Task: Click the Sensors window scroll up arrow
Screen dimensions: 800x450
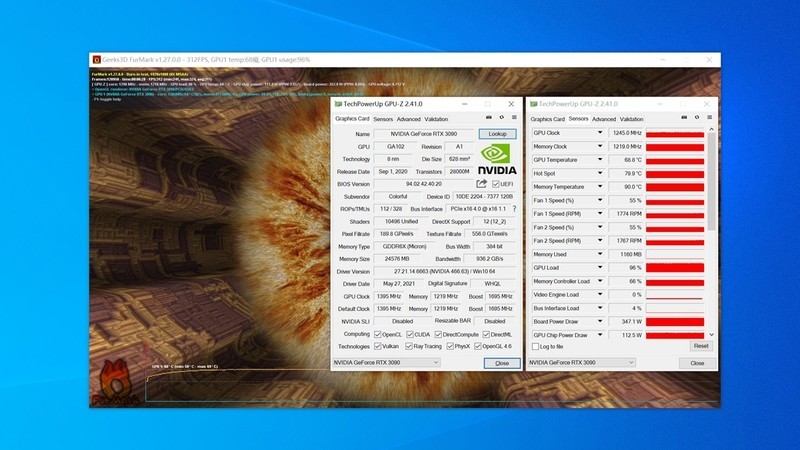Action: (711, 130)
